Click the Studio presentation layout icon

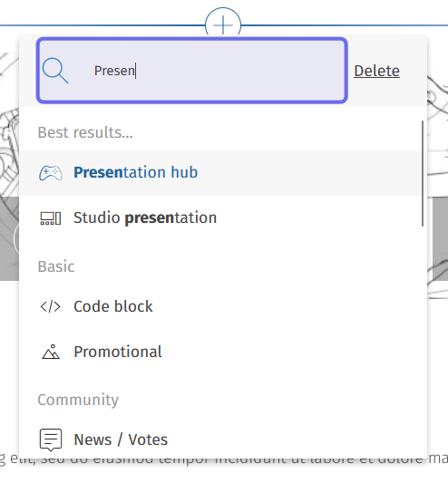tap(51, 218)
